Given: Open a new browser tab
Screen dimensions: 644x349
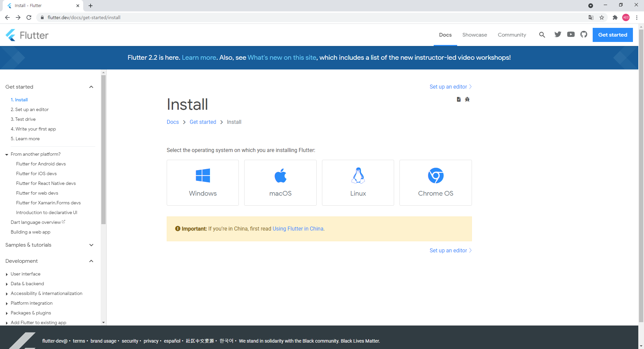Looking at the screenshot, I should [91, 6].
